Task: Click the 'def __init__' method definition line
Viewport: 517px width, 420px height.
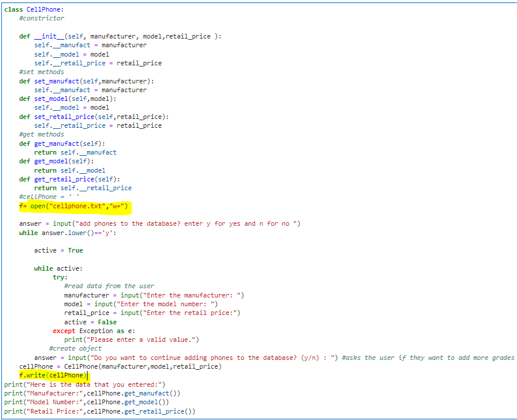Action: (120, 36)
